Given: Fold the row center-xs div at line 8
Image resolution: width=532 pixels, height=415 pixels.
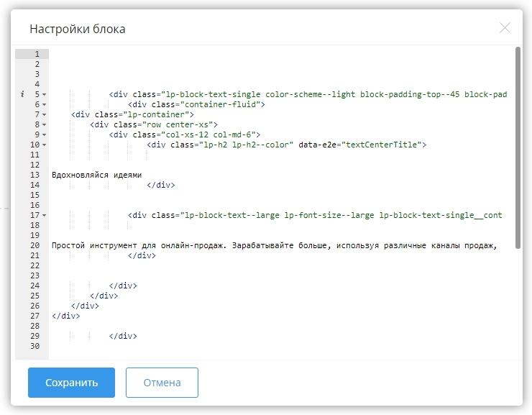Looking at the screenshot, I should tap(44, 124).
